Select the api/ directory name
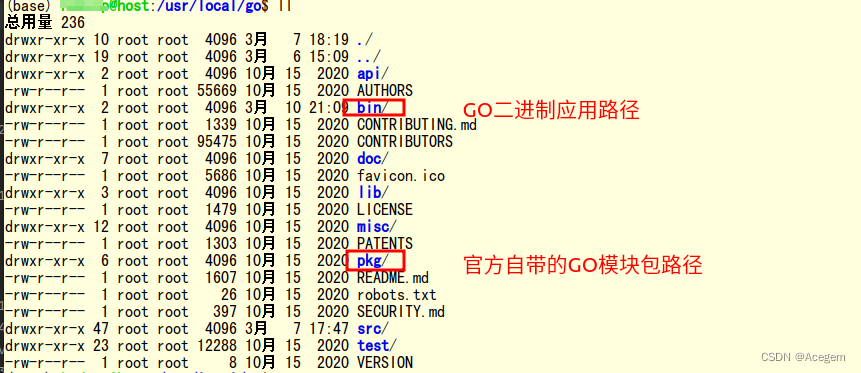 373,74
